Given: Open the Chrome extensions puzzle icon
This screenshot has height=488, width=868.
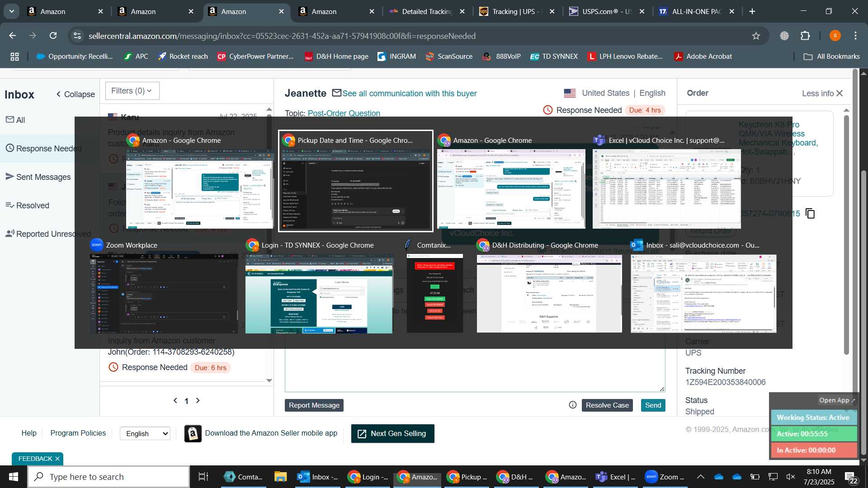Looking at the screenshot, I should pyautogui.click(x=805, y=36).
